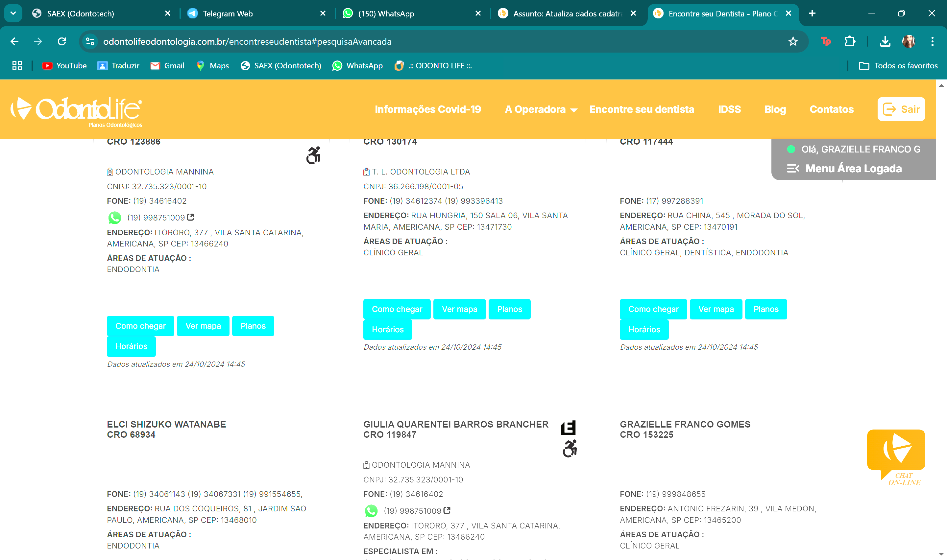
Task: Expand the A Operadora dropdown menu
Action: [x=541, y=109]
